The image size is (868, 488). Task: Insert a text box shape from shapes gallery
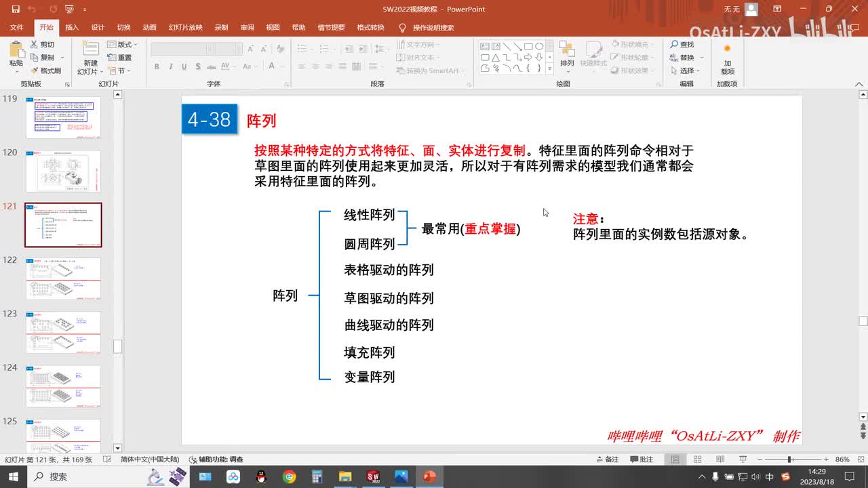(x=485, y=47)
